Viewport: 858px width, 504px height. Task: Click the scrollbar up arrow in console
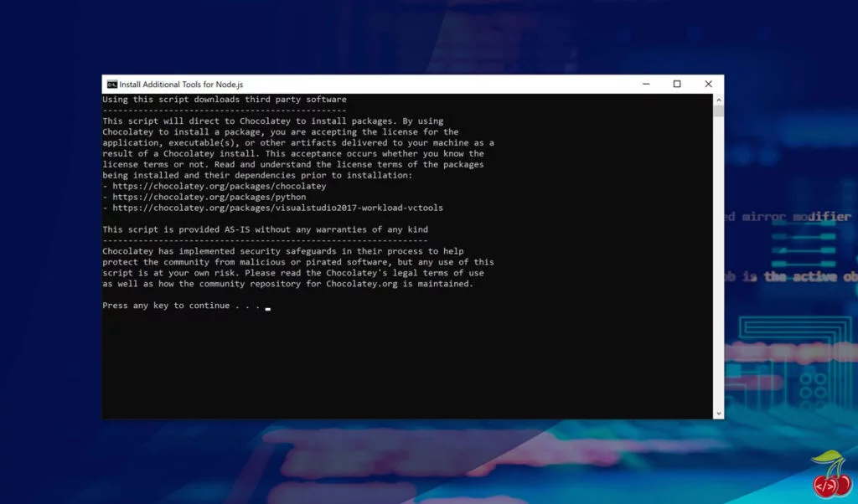(x=718, y=100)
